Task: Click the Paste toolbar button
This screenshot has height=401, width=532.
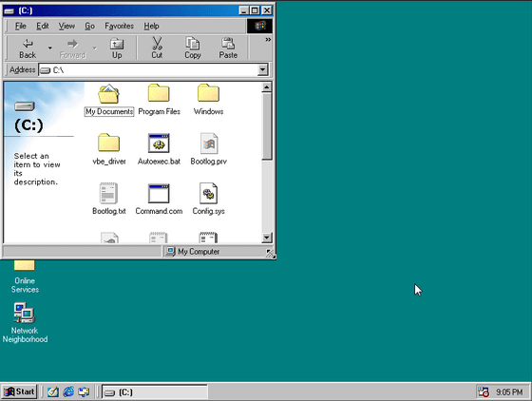Action: [228, 48]
